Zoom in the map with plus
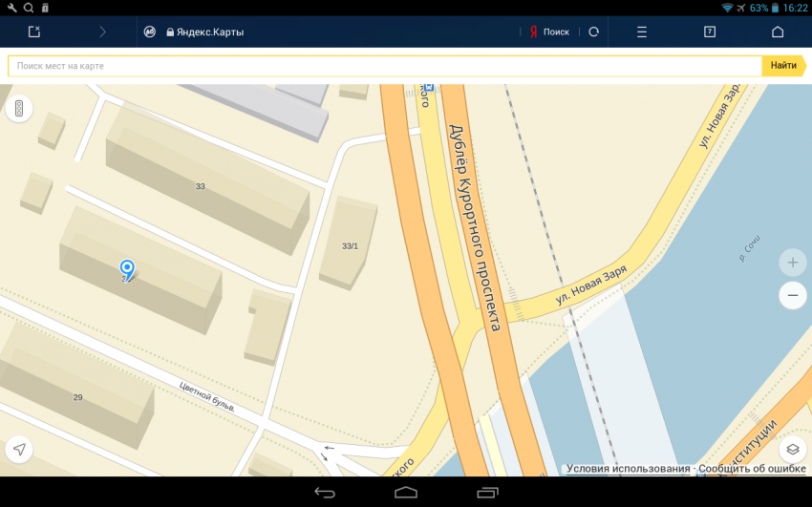The height and width of the screenshot is (507, 812). pyautogui.click(x=792, y=262)
